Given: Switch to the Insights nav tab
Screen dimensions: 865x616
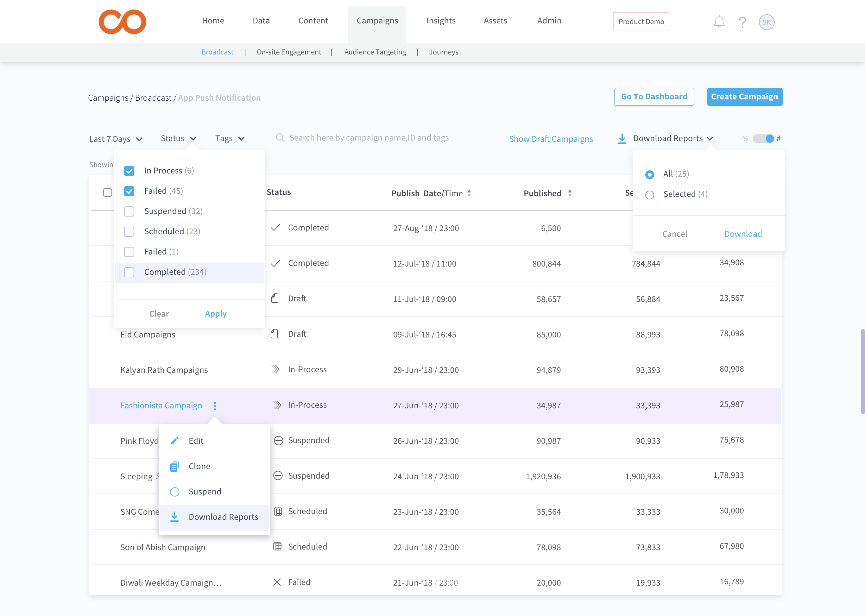Looking at the screenshot, I should point(441,21).
